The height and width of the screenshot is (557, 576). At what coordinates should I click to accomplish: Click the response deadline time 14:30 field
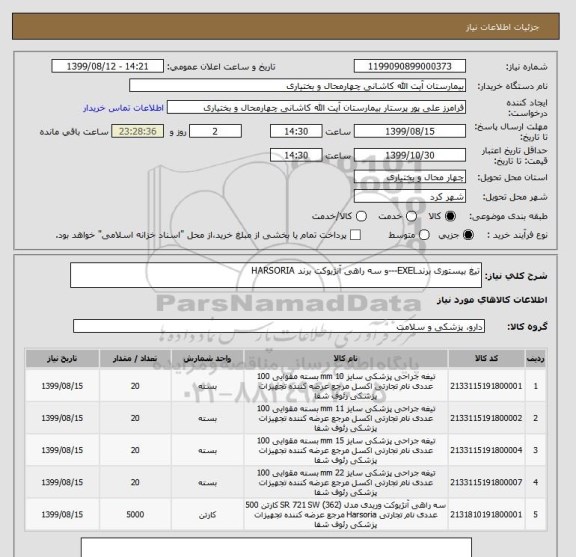point(296,131)
